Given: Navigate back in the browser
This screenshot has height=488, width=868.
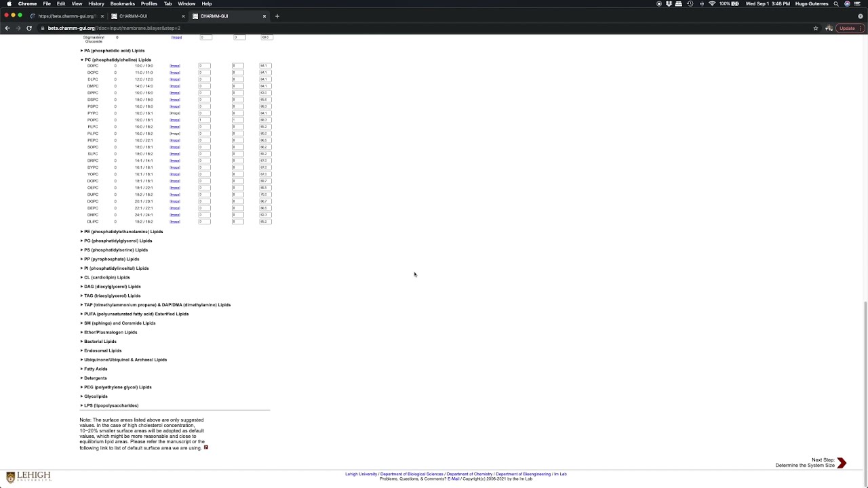Looking at the screenshot, I should 7,28.
